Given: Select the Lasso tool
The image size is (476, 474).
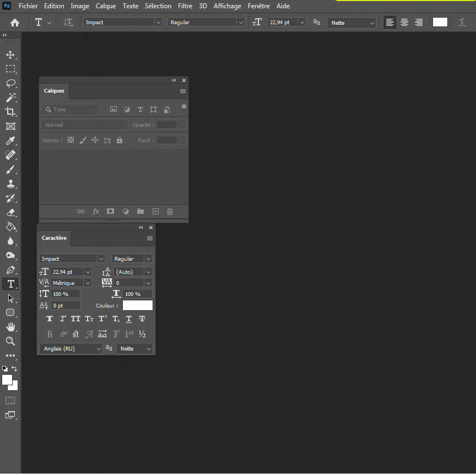Looking at the screenshot, I should 10,84.
